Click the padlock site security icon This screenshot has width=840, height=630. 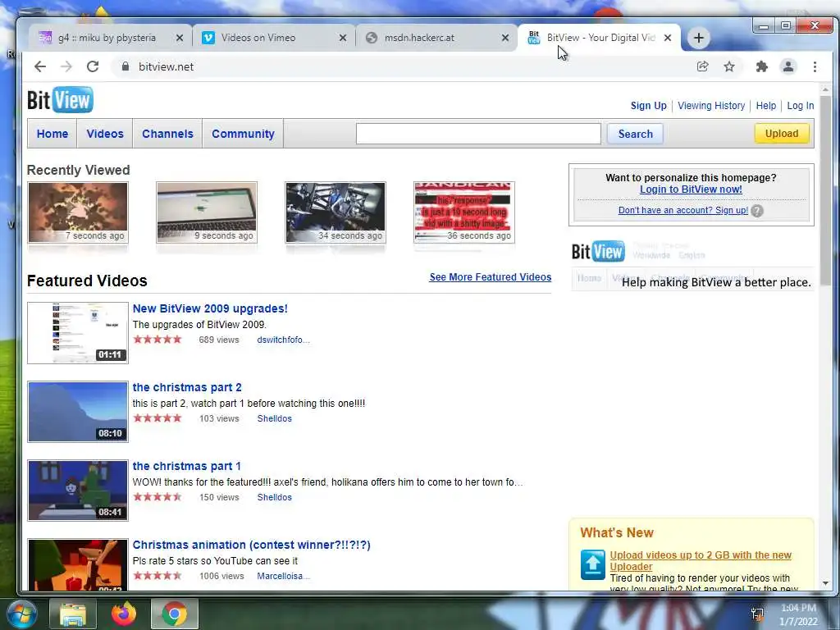click(126, 66)
